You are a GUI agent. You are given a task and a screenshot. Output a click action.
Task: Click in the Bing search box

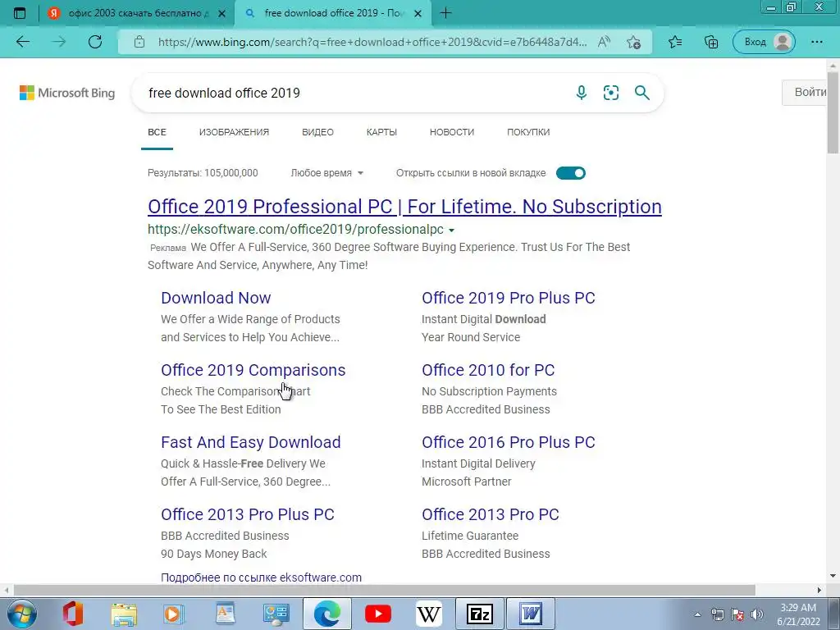(354, 93)
